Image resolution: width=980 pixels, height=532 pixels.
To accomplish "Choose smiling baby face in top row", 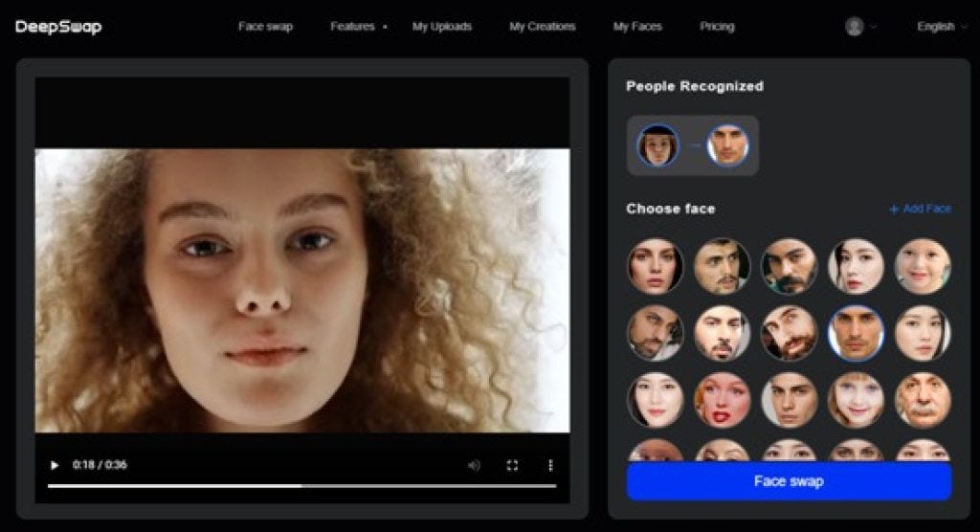I will point(923,266).
